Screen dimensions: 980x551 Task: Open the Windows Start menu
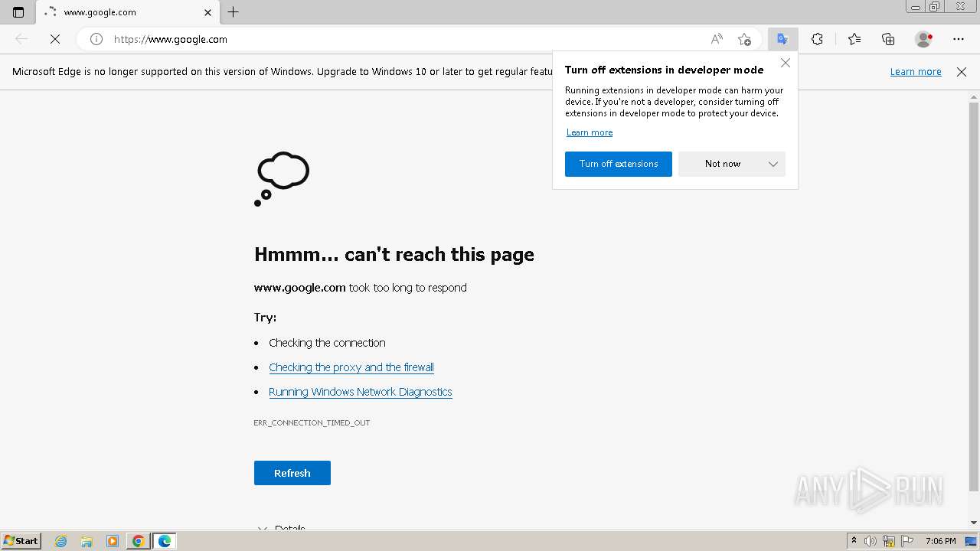(x=21, y=540)
